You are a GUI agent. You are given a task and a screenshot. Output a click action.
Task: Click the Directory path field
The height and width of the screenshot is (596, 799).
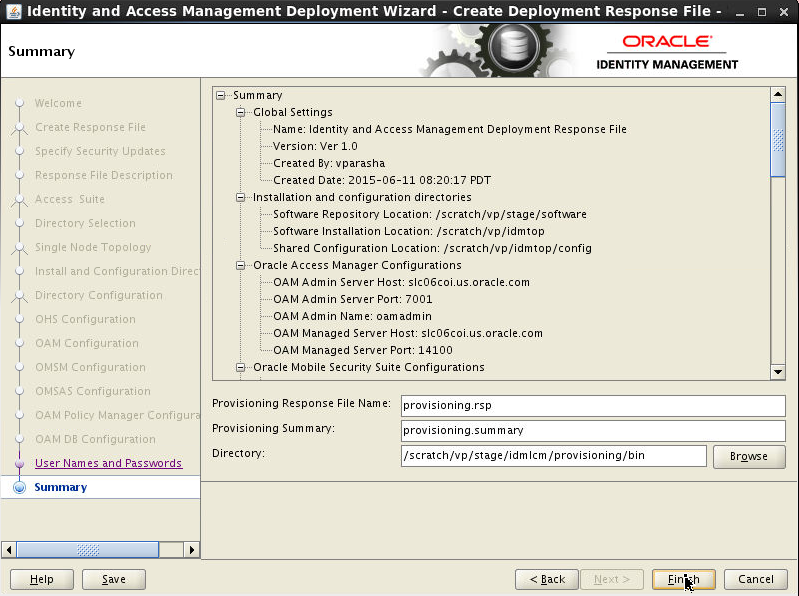tap(553, 455)
